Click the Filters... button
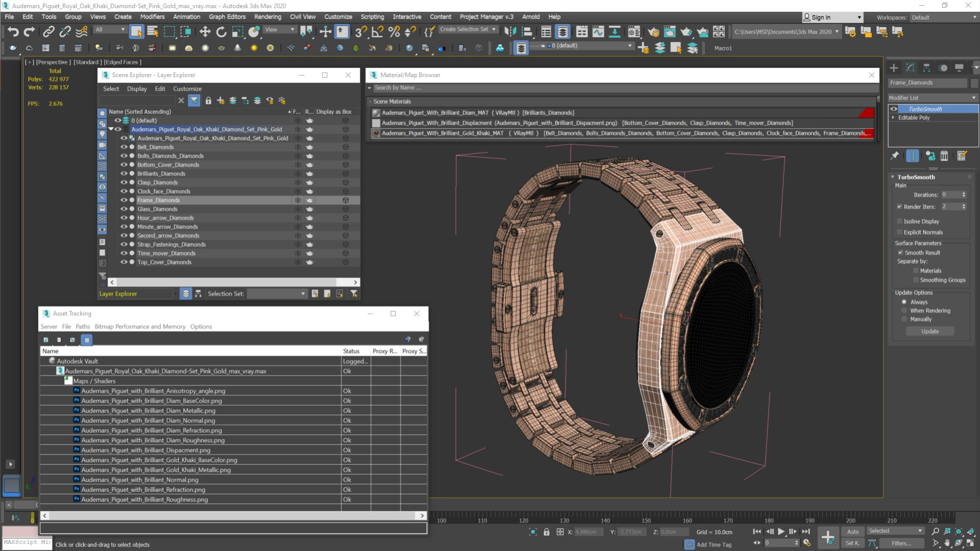This screenshot has width=980, height=551. pyautogui.click(x=901, y=543)
